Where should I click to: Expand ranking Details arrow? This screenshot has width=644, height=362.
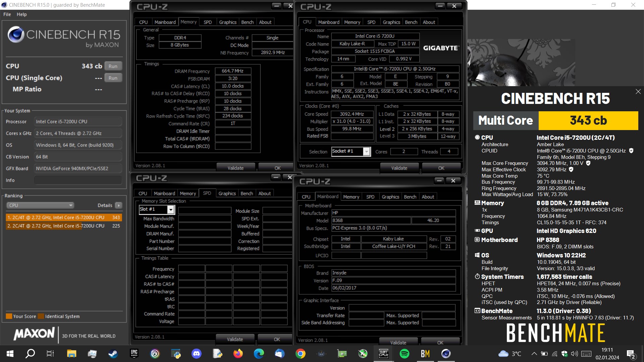pyautogui.click(x=118, y=205)
